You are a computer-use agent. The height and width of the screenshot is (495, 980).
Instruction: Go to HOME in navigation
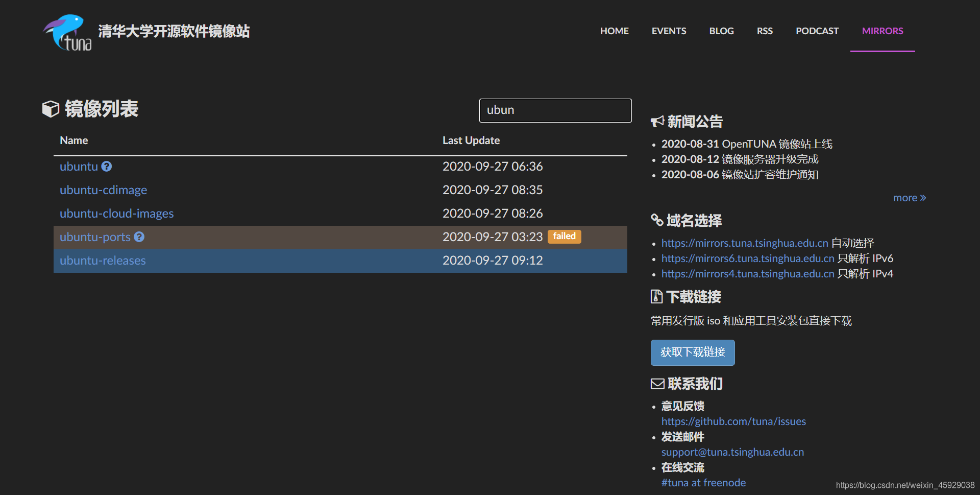(614, 31)
